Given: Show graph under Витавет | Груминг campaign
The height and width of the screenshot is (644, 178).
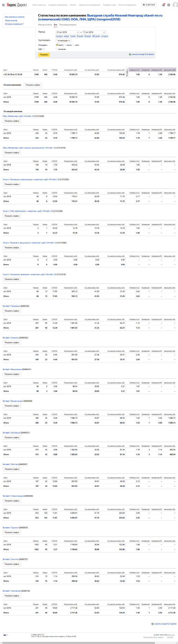Looking at the screenshot, I should 12,533.
